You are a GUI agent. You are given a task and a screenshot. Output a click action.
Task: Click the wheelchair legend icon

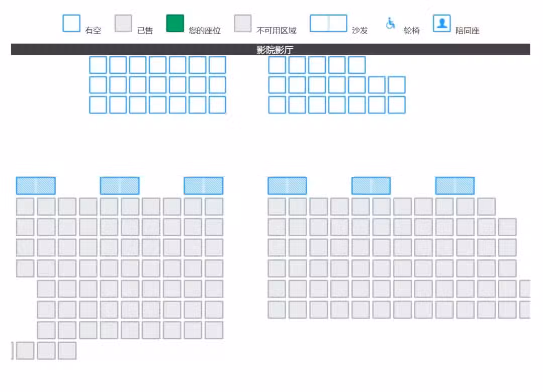pyautogui.click(x=391, y=24)
